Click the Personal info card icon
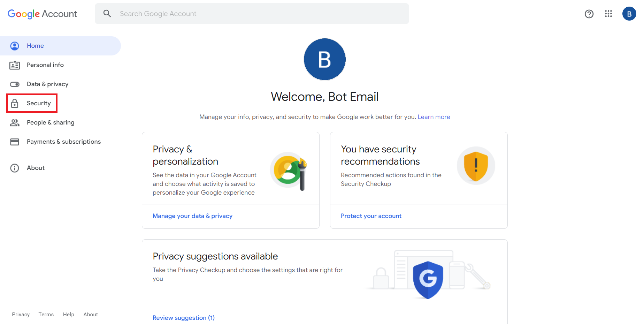This screenshot has height=324, width=644. (15, 65)
